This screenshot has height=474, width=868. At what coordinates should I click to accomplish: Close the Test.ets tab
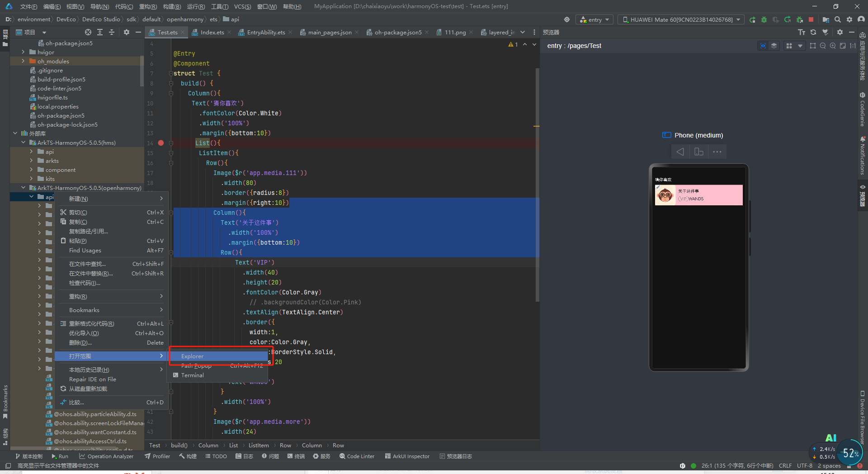tap(183, 33)
